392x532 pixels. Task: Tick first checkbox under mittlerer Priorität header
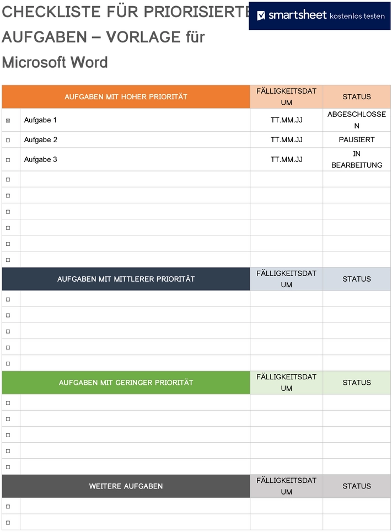pyautogui.click(x=8, y=299)
